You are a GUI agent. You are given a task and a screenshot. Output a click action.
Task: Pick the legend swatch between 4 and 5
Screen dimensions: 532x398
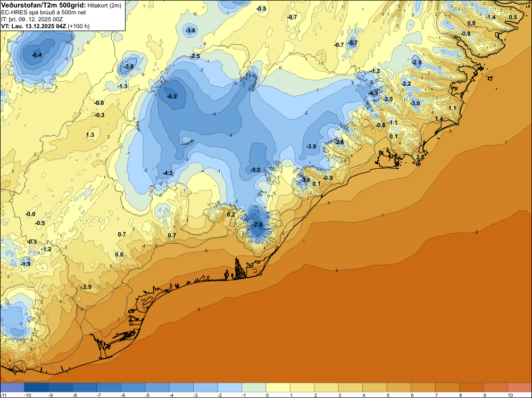pyautogui.click(x=375, y=387)
